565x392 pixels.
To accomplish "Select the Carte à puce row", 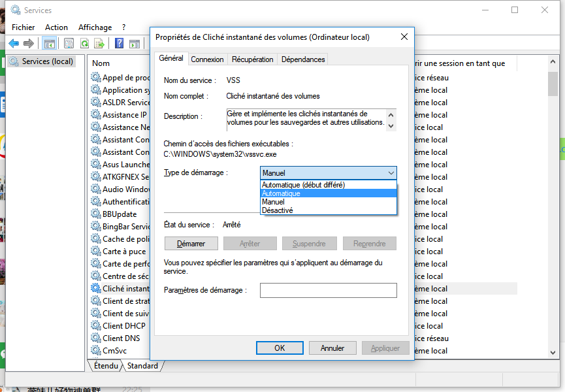I will (124, 251).
